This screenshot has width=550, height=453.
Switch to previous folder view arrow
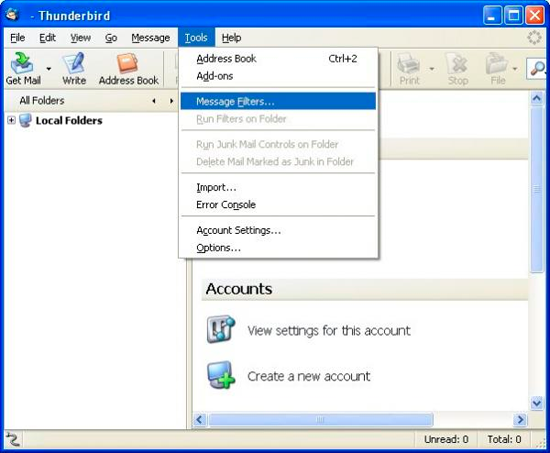point(154,101)
